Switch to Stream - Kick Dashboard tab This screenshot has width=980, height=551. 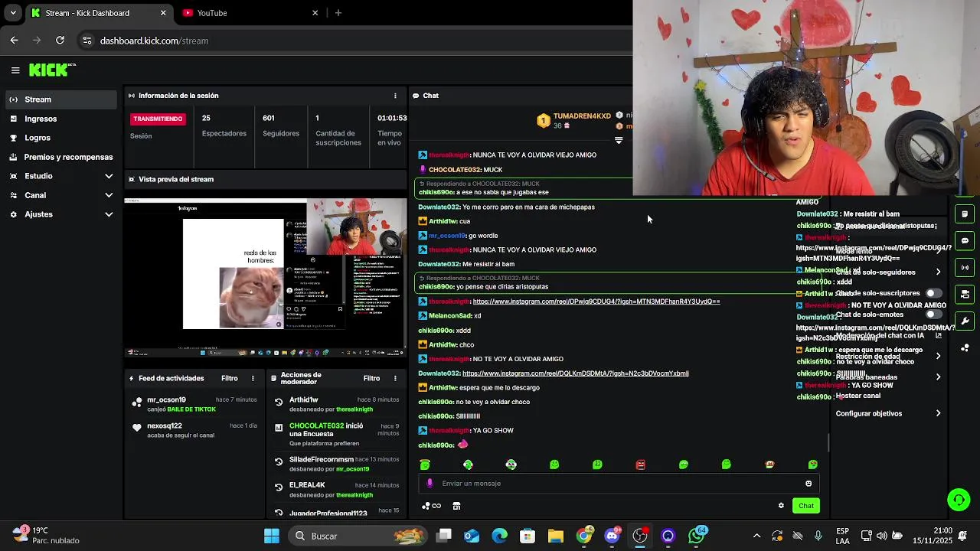[98, 13]
